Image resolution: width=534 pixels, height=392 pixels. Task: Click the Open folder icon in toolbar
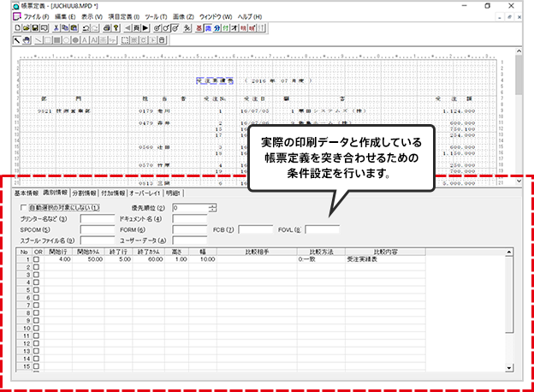click(26, 27)
